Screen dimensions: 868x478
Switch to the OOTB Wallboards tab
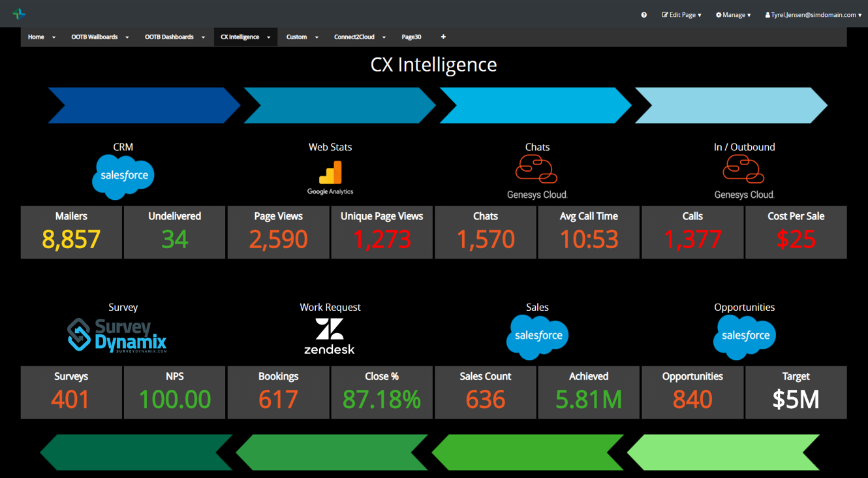click(x=95, y=37)
